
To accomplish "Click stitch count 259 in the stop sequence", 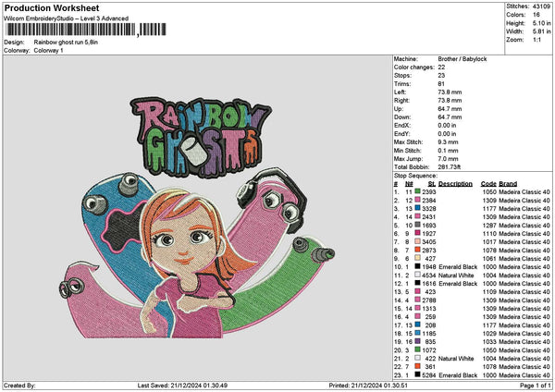I will click(431, 316).
